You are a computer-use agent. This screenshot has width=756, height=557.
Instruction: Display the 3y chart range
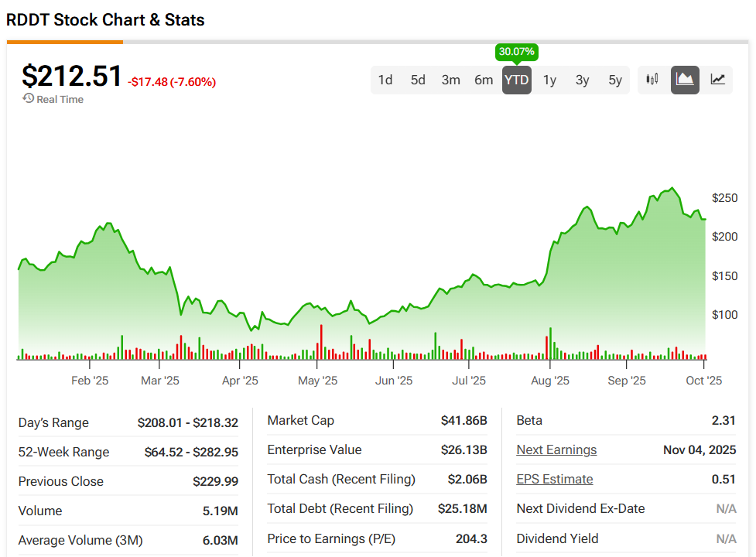tap(582, 80)
